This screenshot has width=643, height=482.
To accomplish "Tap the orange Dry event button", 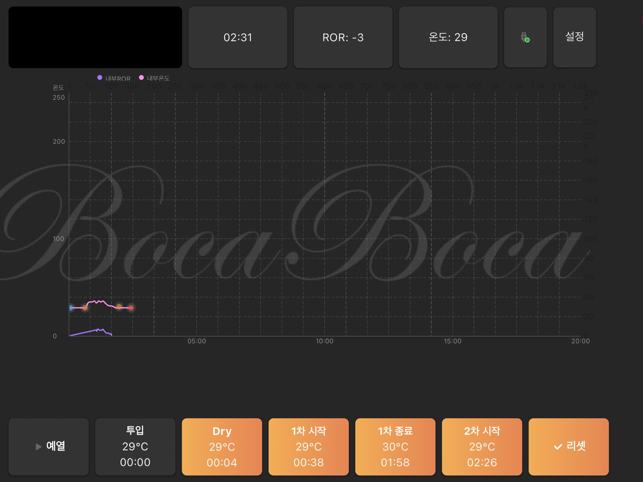I will 222,446.
